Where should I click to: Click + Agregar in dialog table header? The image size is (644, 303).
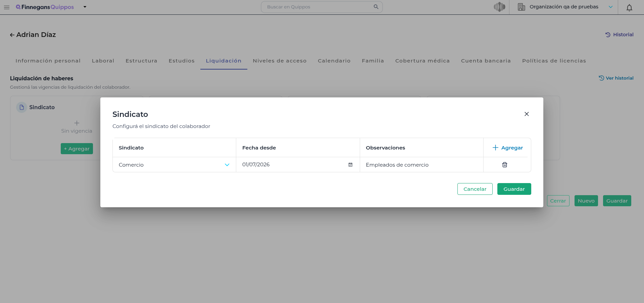tap(507, 148)
